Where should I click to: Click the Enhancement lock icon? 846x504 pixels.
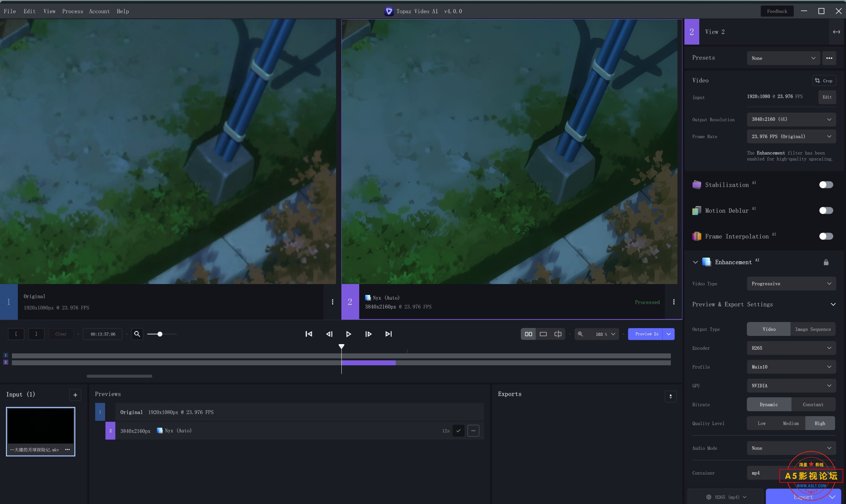pos(826,262)
